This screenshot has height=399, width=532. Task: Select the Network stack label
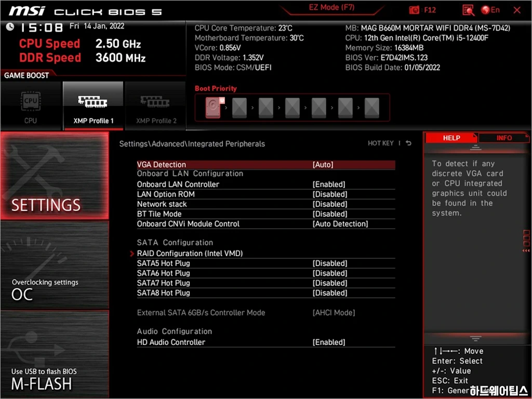[x=162, y=204]
